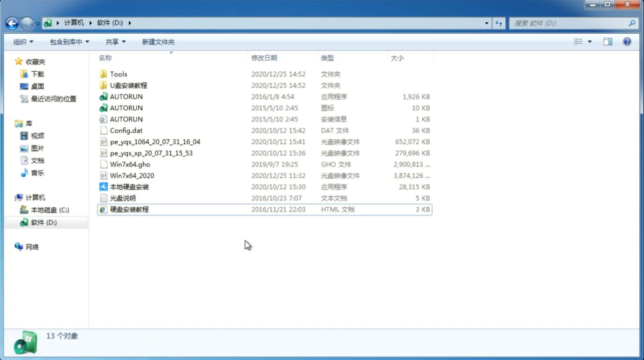Image resolution: width=644 pixels, height=360 pixels.
Task: Click the 新建文件夹 button
Action: [x=158, y=42]
